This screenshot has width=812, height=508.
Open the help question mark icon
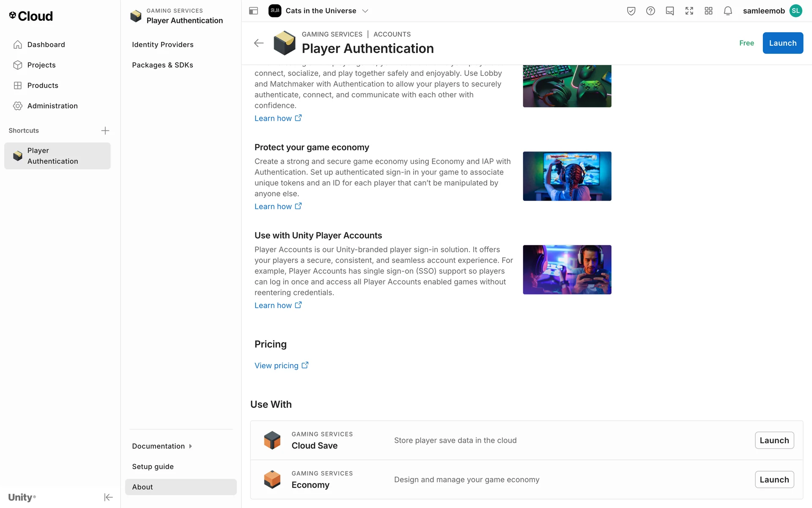pyautogui.click(x=650, y=11)
